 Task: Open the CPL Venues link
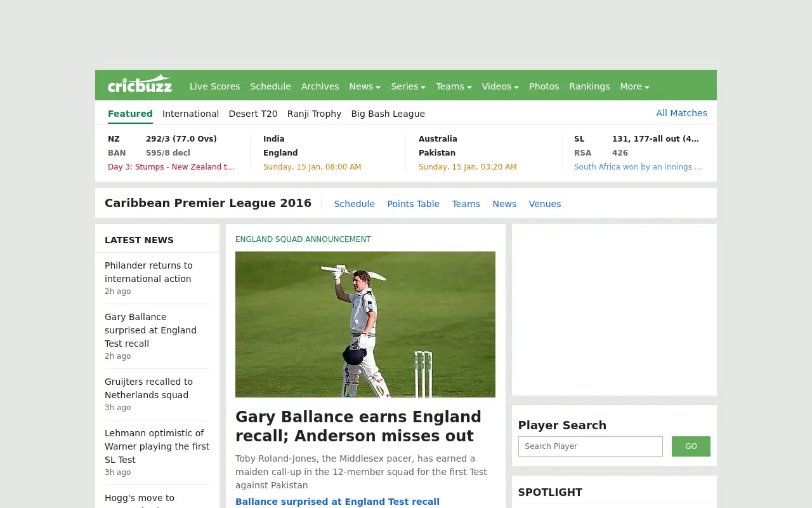click(x=545, y=204)
